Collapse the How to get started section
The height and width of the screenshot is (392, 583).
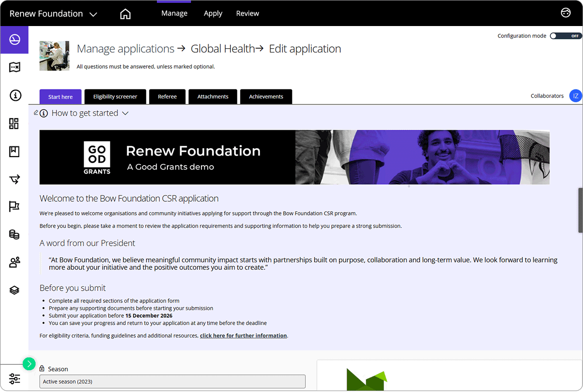tap(125, 113)
